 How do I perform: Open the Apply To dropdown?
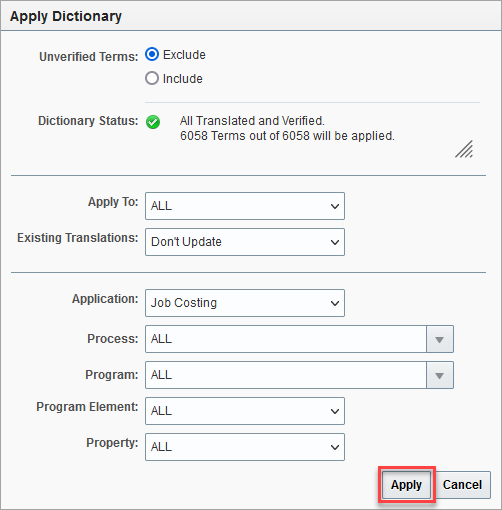point(245,206)
